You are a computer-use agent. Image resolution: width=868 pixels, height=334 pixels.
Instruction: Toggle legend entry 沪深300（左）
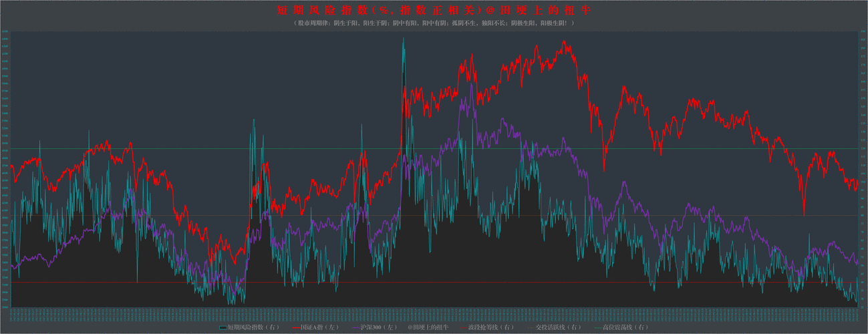pyautogui.click(x=374, y=327)
